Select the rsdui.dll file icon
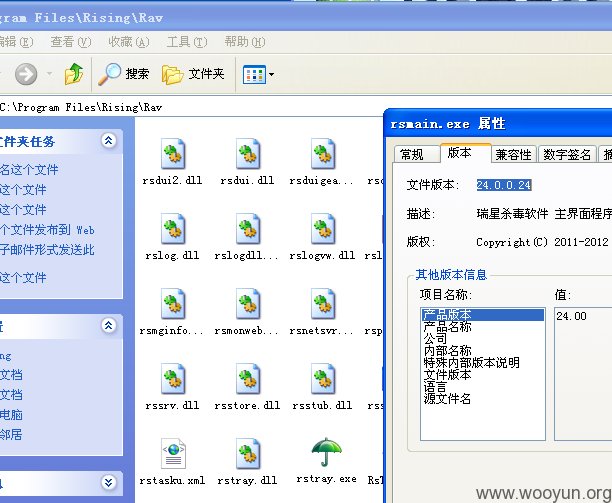 pos(248,154)
